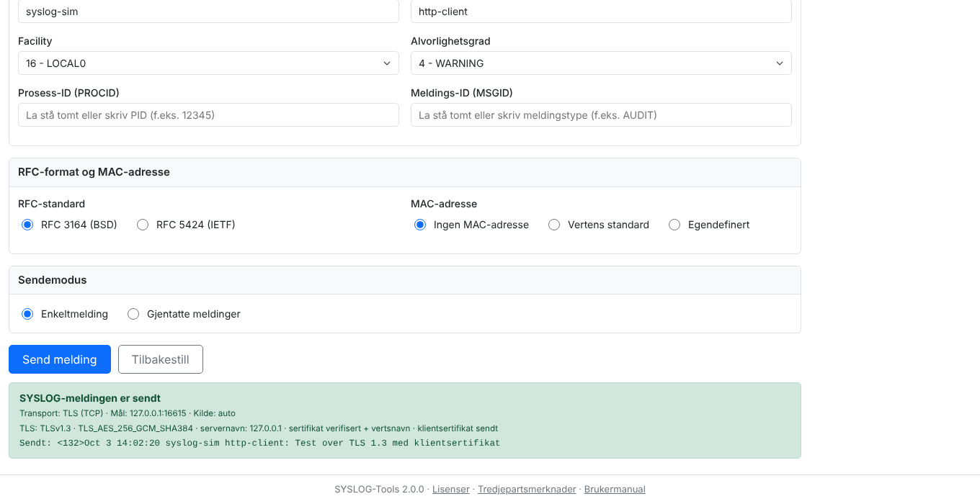Click the SYSLOG-meldingen er sendt heading
Screen dimensions: 980x504
pyautogui.click(x=90, y=398)
